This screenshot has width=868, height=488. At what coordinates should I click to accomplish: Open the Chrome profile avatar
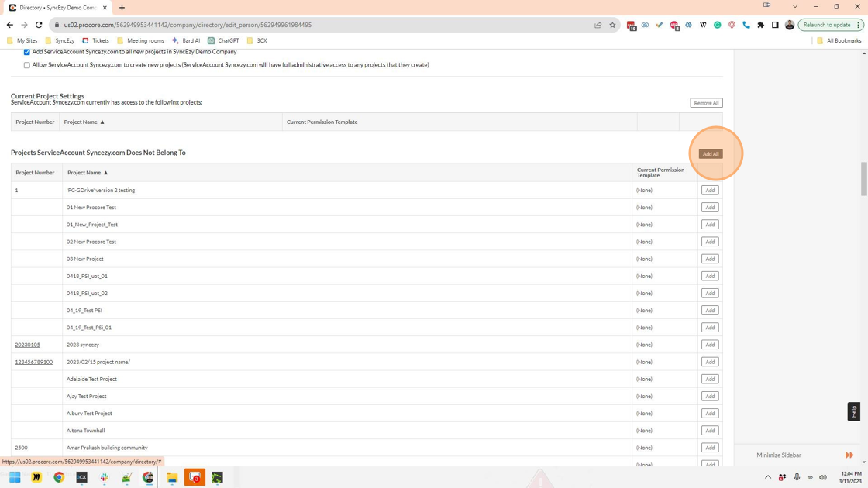[790, 25]
